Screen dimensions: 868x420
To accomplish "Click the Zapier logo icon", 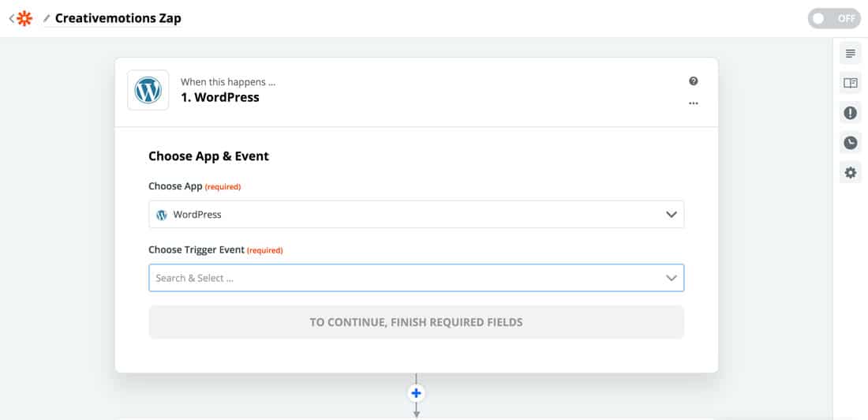I will tap(24, 18).
